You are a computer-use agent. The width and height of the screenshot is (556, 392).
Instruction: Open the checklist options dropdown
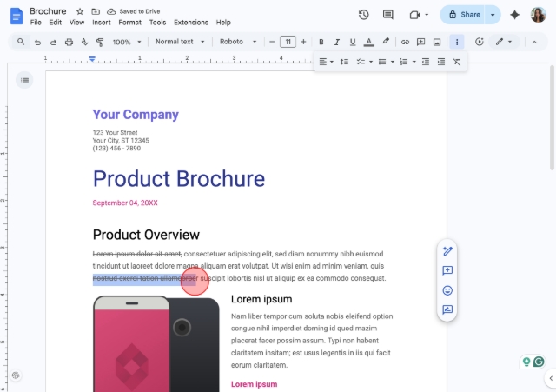(x=371, y=62)
